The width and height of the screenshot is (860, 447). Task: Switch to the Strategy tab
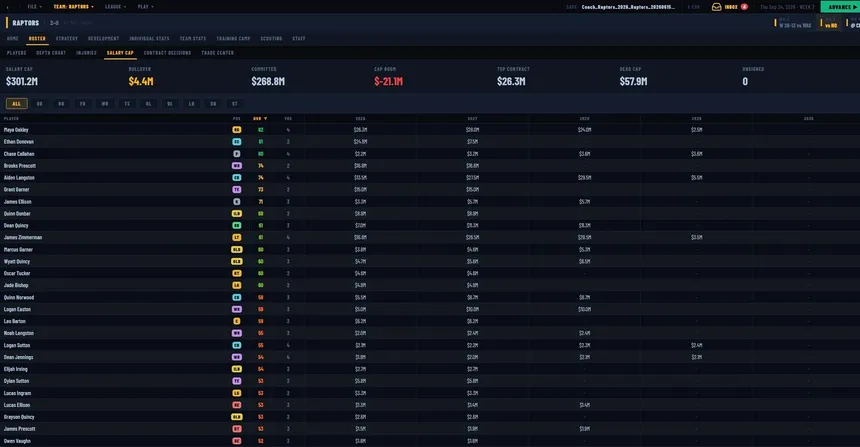pos(67,38)
